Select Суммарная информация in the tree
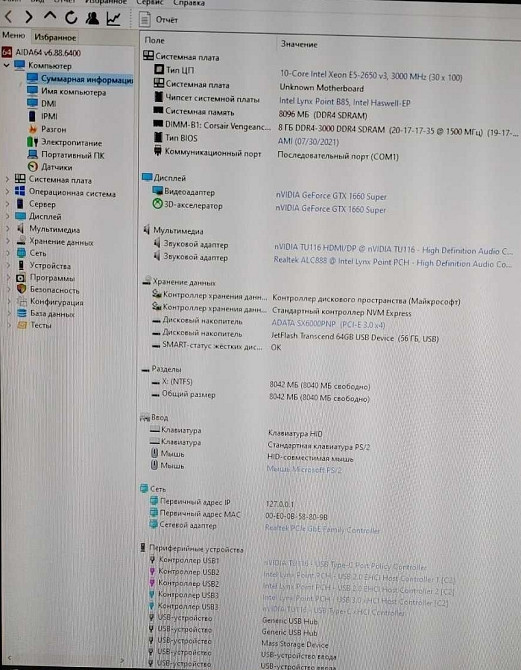This screenshot has height=670, width=521. [87, 79]
